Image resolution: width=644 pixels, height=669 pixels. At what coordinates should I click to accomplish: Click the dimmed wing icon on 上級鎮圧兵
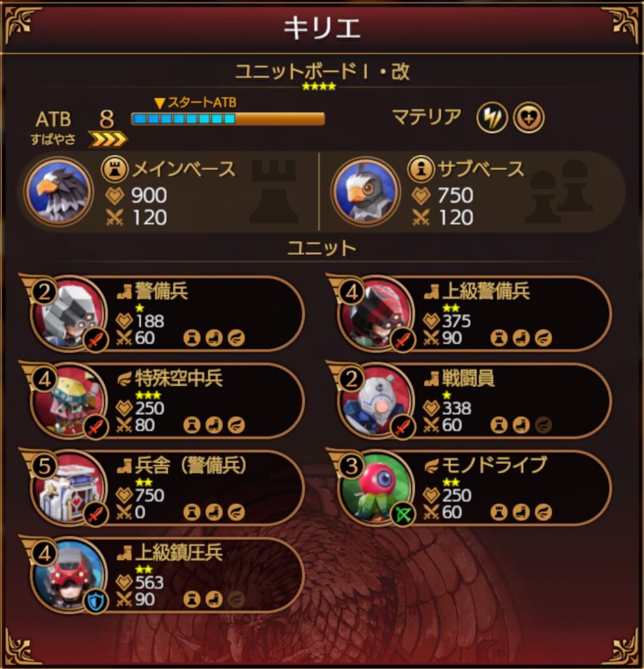[x=236, y=600]
